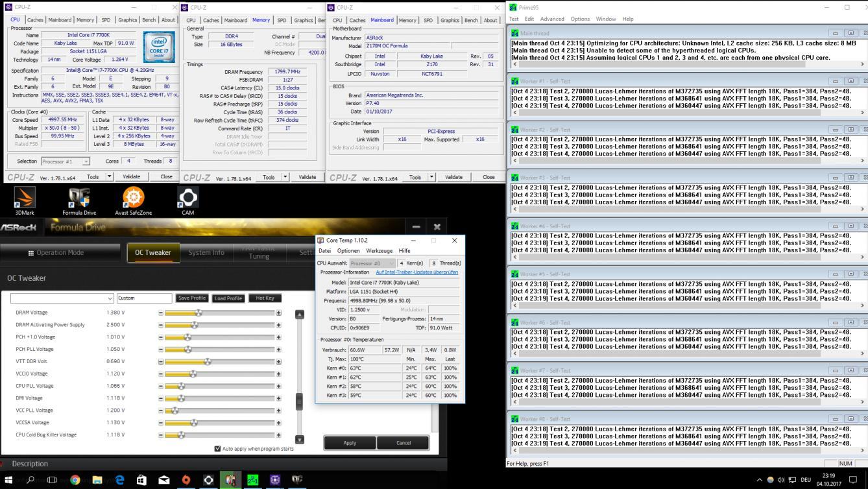
Task: Click Validate in the first CPU-Z window
Action: [x=132, y=176]
